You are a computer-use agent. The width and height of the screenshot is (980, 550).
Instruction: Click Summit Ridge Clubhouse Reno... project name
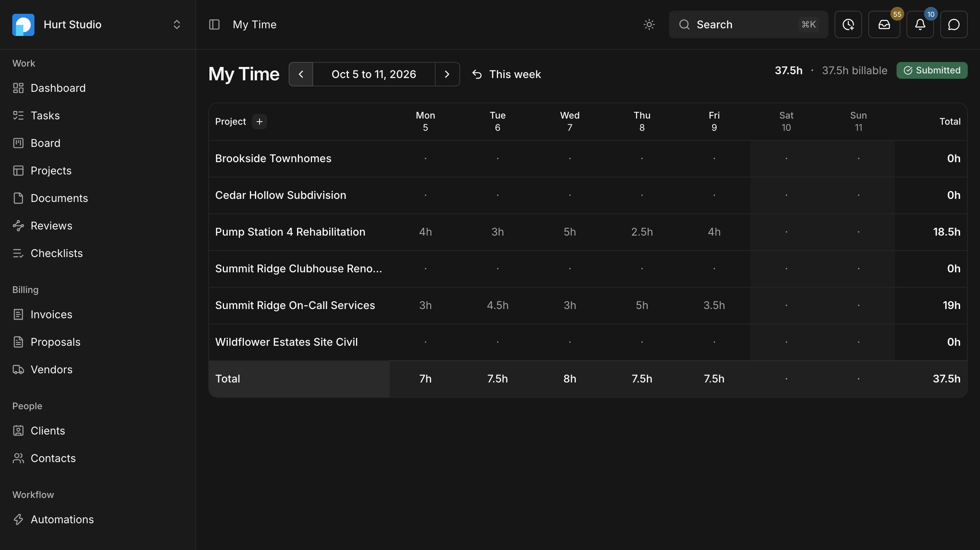tap(299, 268)
